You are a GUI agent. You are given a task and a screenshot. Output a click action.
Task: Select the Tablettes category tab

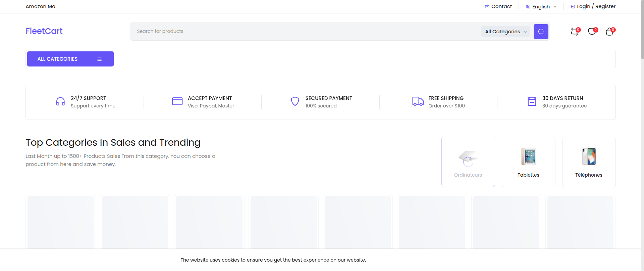point(529,162)
